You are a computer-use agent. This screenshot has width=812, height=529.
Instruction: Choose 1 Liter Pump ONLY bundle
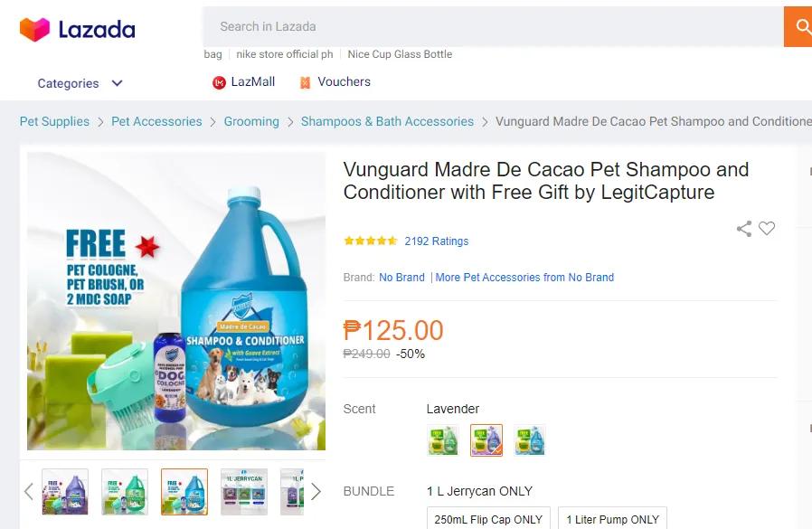612,519
